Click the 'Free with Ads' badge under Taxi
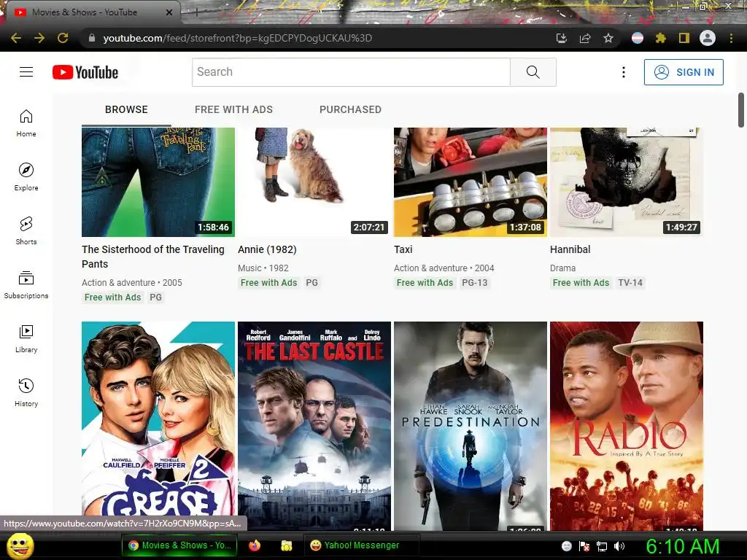This screenshot has width=747, height=560. [x=425, y=283]
